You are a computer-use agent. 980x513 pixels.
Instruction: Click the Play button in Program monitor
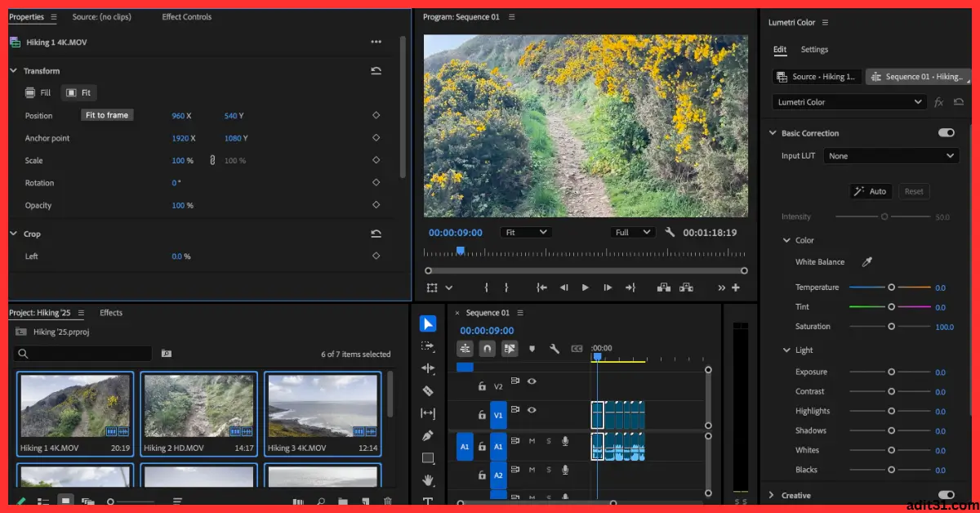pyautogui.click(x=585, y=288)
